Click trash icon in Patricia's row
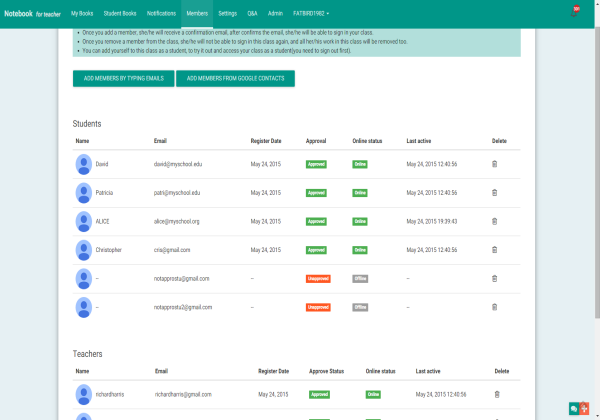600x420 pixels. click(494, 193)
